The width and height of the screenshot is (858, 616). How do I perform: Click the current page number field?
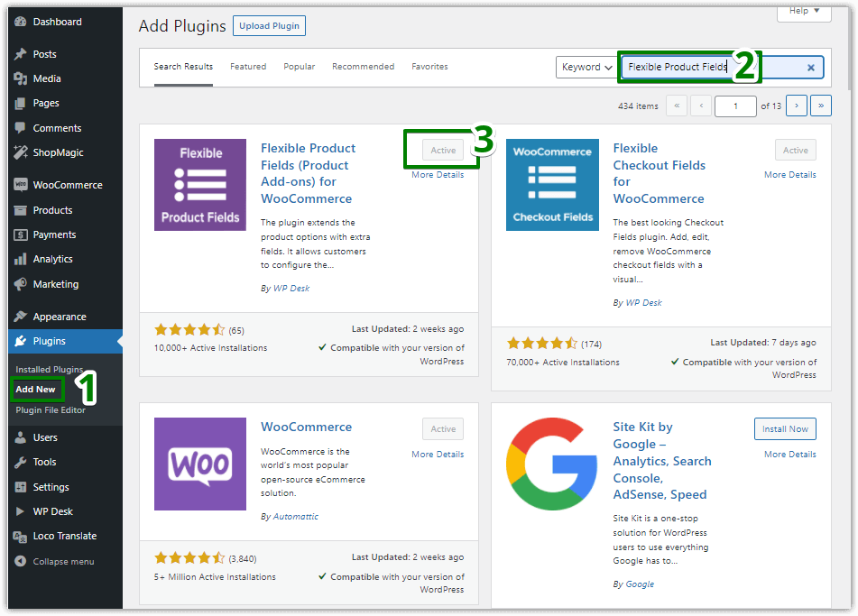pos(735,106)
